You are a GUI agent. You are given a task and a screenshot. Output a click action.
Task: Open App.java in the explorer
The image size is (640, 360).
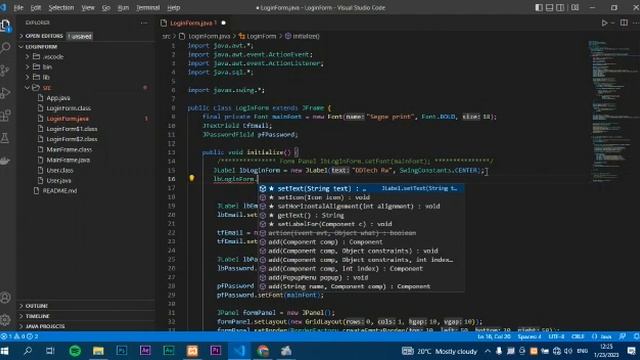click(x=58, y=98)
